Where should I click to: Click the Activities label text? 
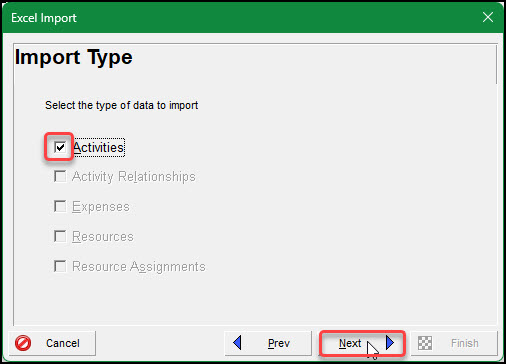[x=98, y=147]
